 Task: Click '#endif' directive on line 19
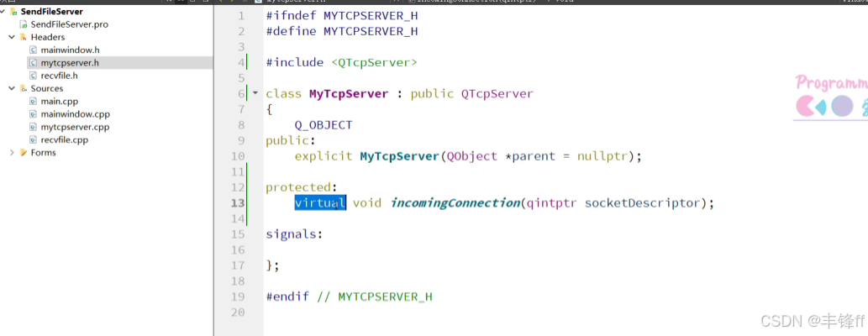pyautogui.click(x=287, y=297)
